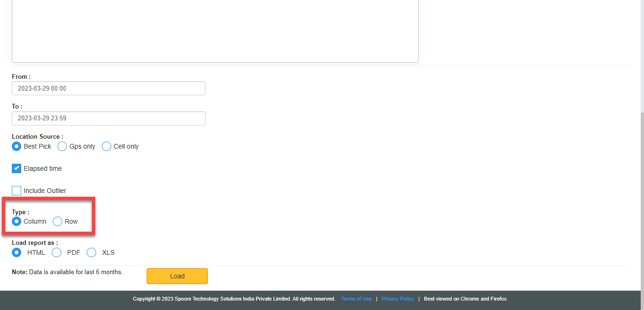Click inside the large empty list box
Screen dimensions: 644x310
pos(215,28)
